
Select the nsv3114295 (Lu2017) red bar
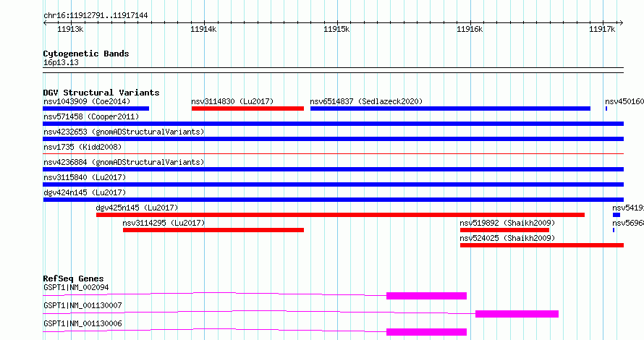(213, 230)
